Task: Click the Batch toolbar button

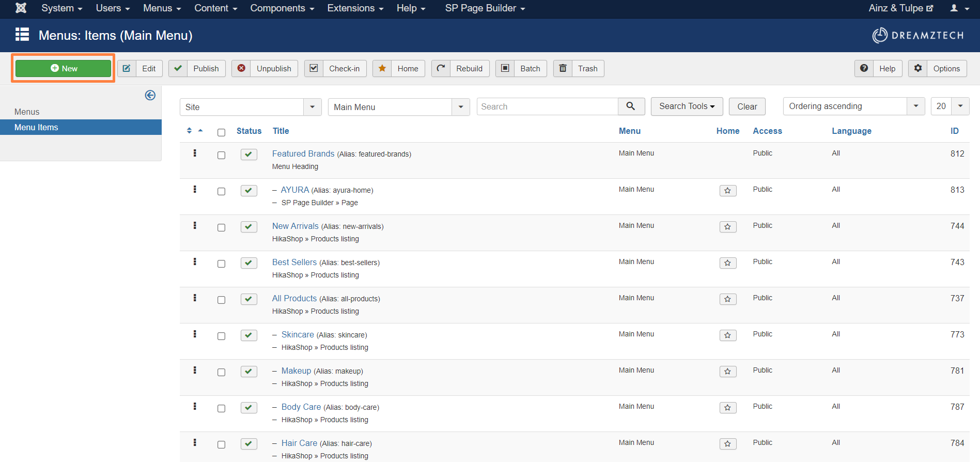Action: click(x=521, y=68)
